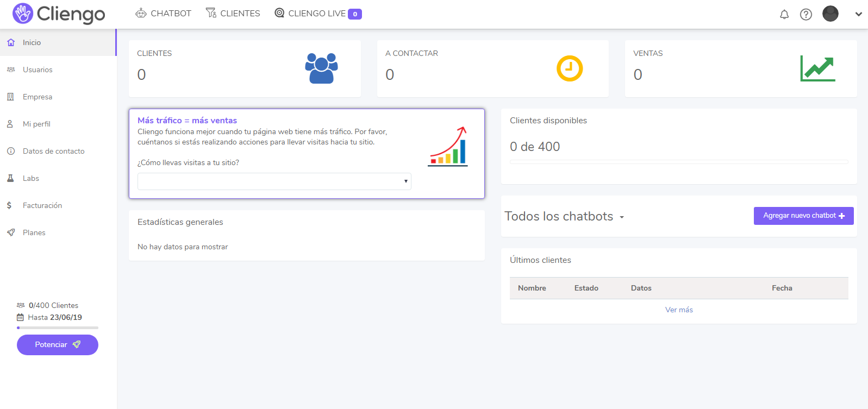
Task: Click the green chart icon in VENTAS card
Action: coord(817,68)
